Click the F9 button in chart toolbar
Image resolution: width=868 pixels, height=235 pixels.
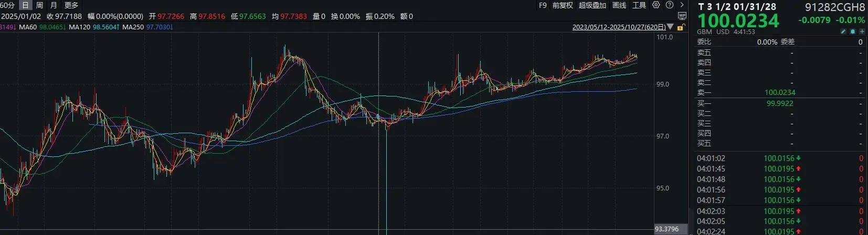point(543,5)
